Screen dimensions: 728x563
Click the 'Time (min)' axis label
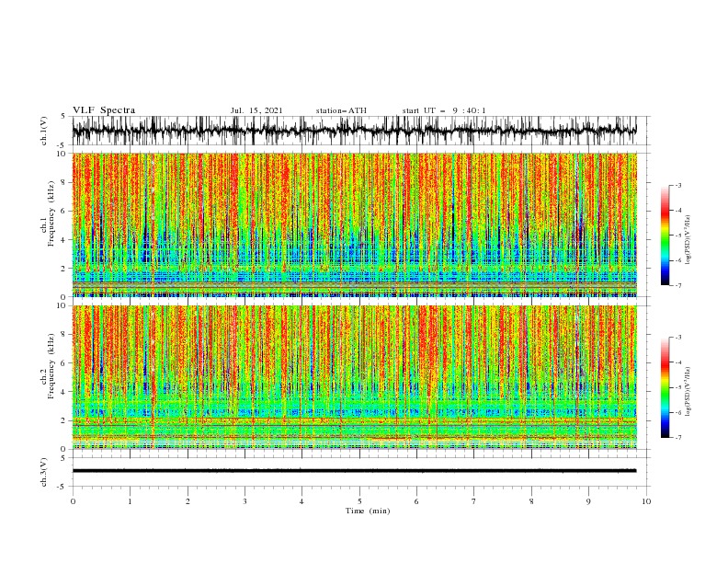pos(368,511)
